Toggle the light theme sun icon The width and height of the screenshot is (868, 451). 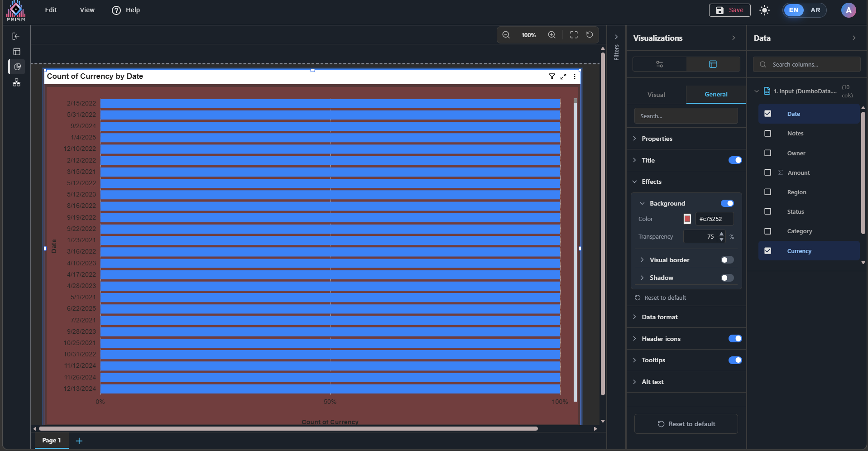click(x=764, y=10)
